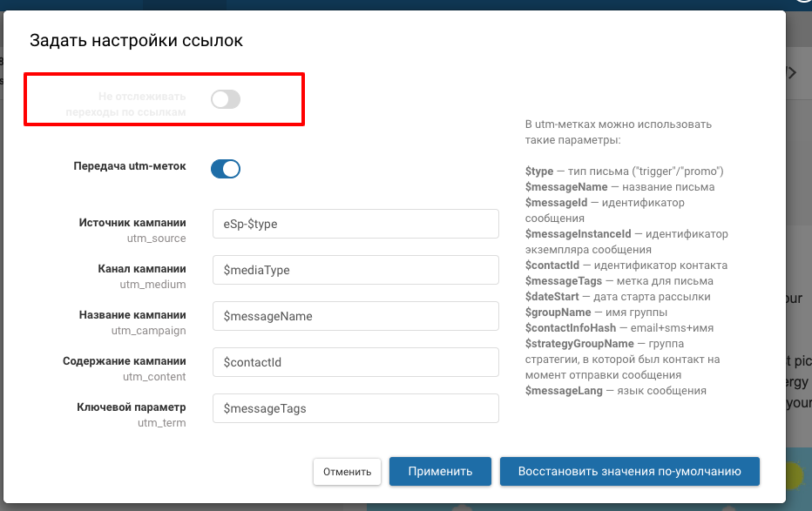Viewport: 812px width, 511px height.
Task: Cancel with the 'Отменить' button
Action: click(x=347, y=472)
